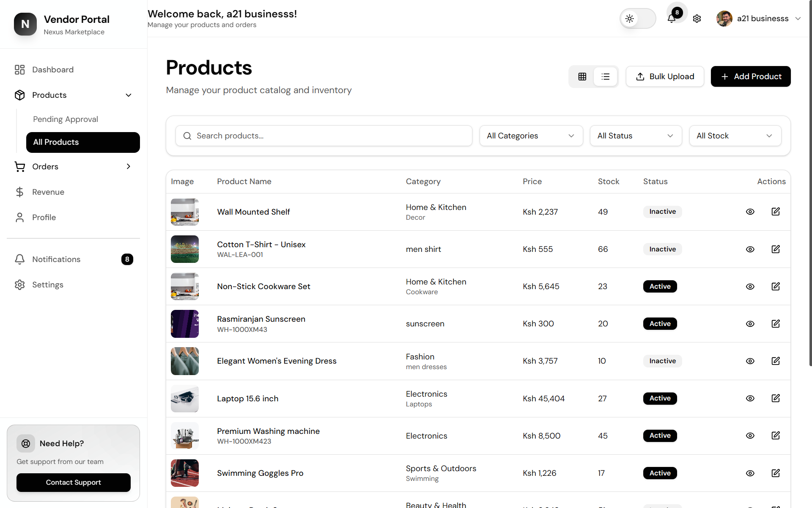Open Wall Mounted Shelf product thumbnail
This screenshot has width=812, height=508.
[x=185, y=212]
